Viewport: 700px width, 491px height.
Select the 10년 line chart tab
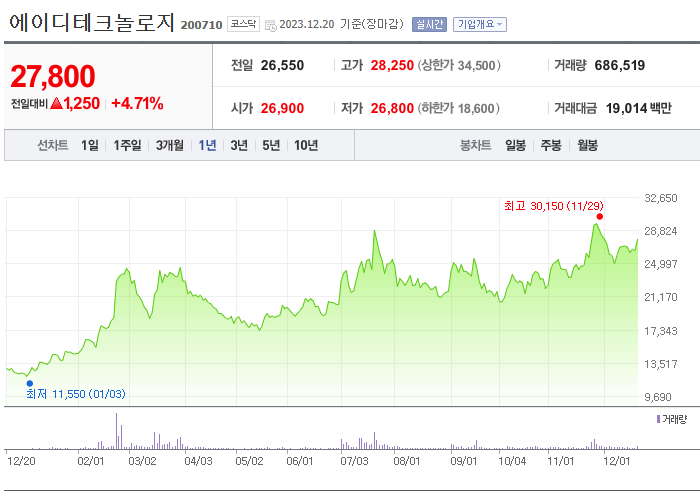(306, 145)
